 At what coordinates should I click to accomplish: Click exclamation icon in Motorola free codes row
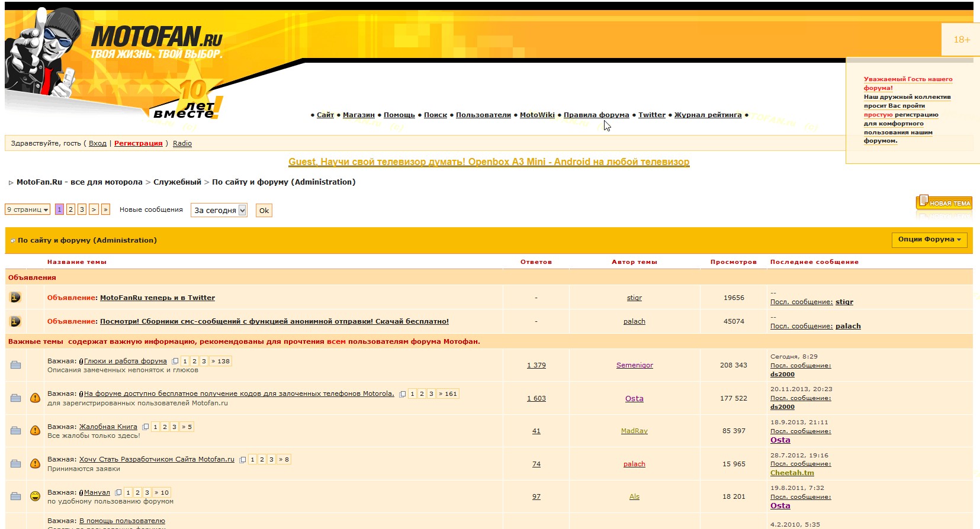[35, 398]
